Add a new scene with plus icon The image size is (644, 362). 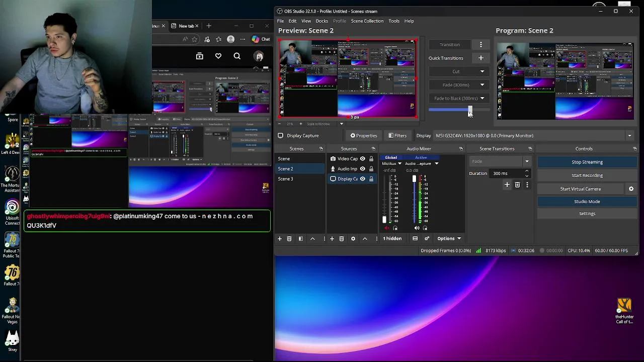280,238
